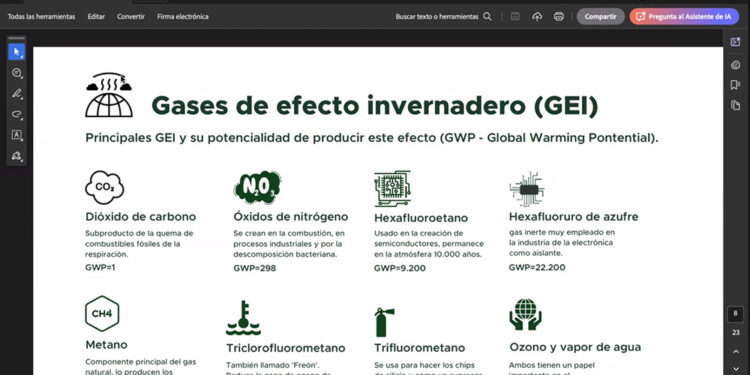Click the GWP=1 value
Viewport: 750px width, 375px height.
coord(100,267)
